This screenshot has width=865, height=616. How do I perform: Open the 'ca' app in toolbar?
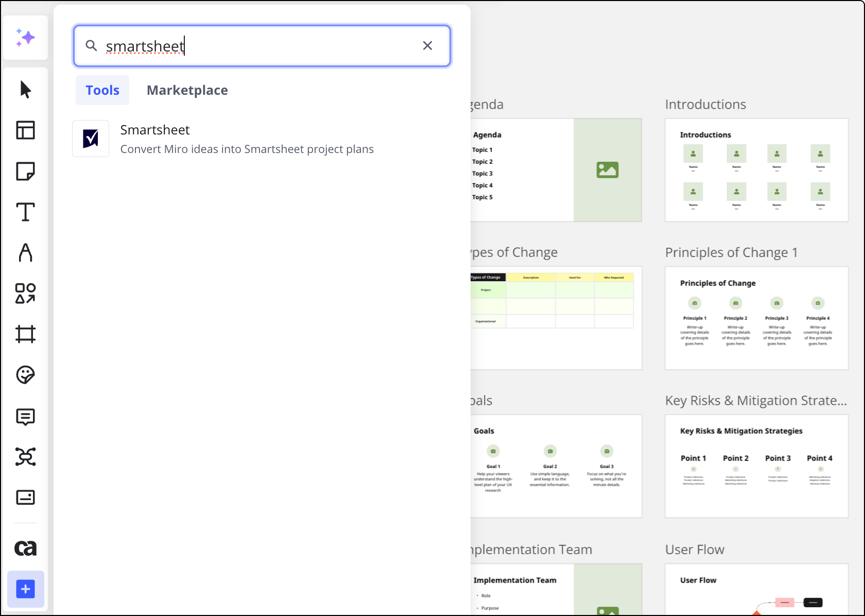(x=25, y=548)
